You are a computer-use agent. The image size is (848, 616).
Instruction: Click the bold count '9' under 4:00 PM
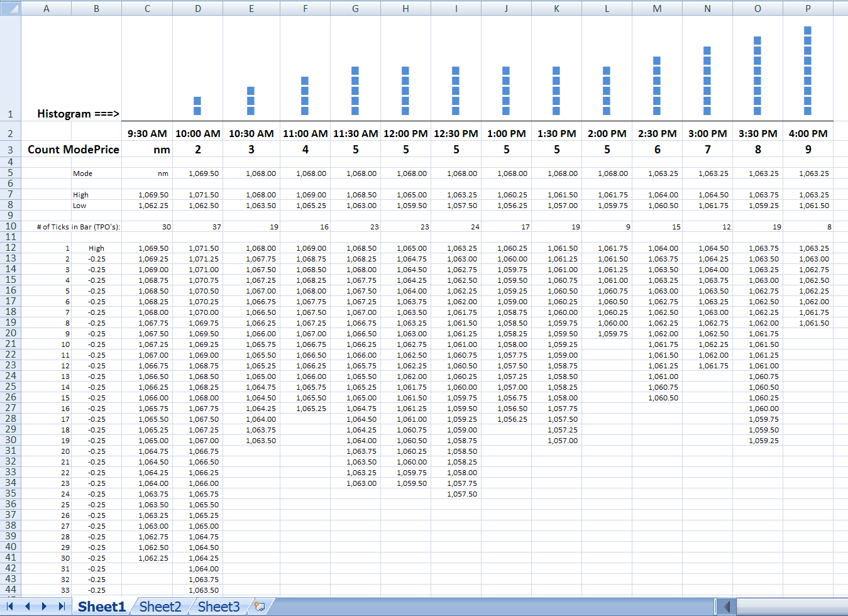[x=808, y=150]
